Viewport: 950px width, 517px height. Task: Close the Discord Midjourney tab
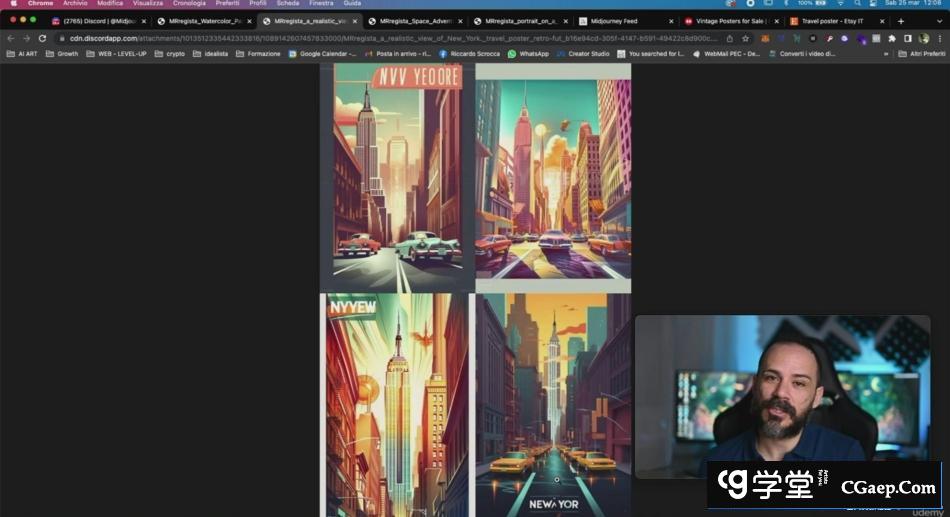click(144, 21)
